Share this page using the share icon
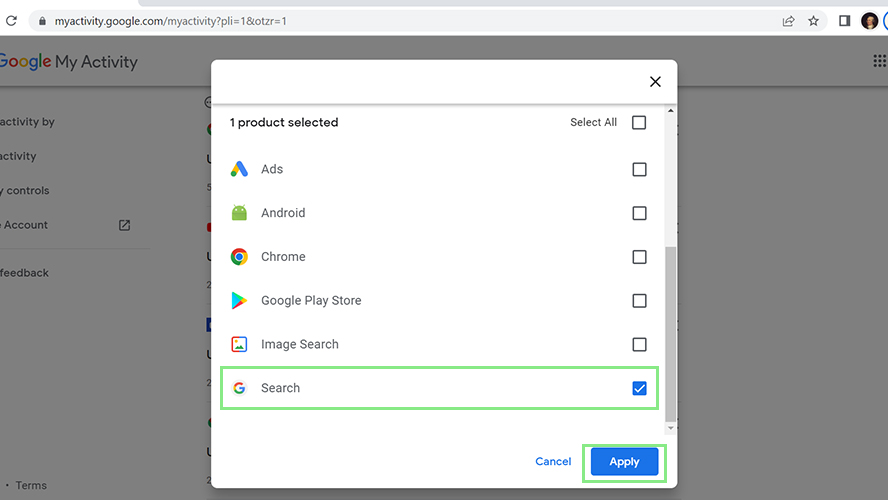 788,21
